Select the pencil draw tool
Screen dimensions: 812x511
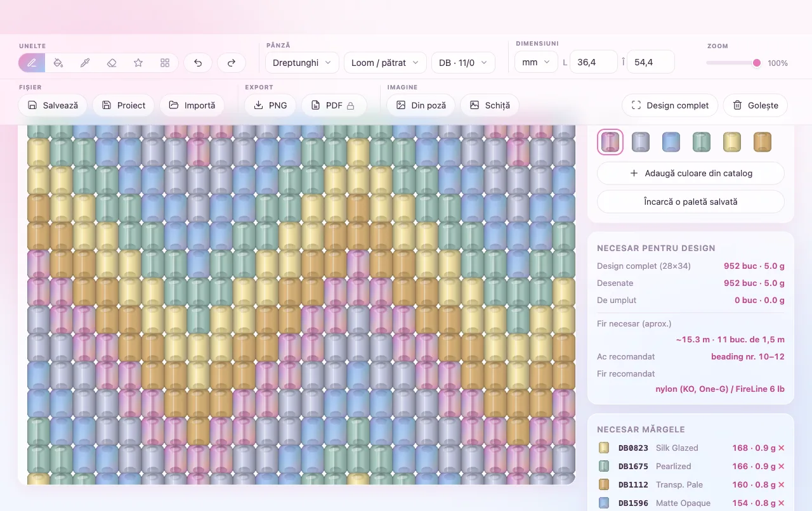tap(32, 63)
